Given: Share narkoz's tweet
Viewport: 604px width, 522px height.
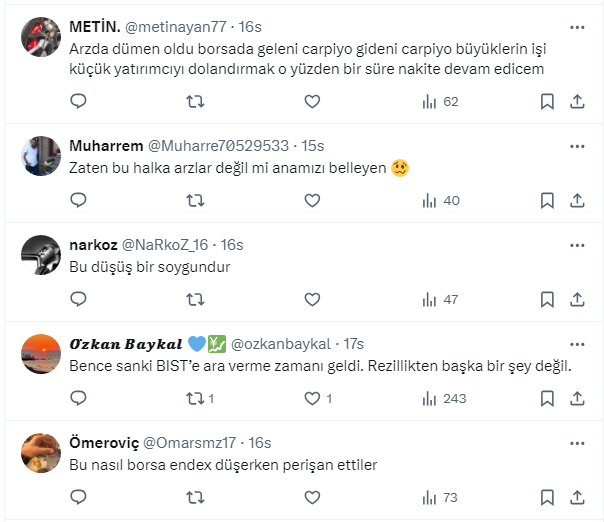Looking at the screenshot, I should pyautogui.click(x=577, y=299).
